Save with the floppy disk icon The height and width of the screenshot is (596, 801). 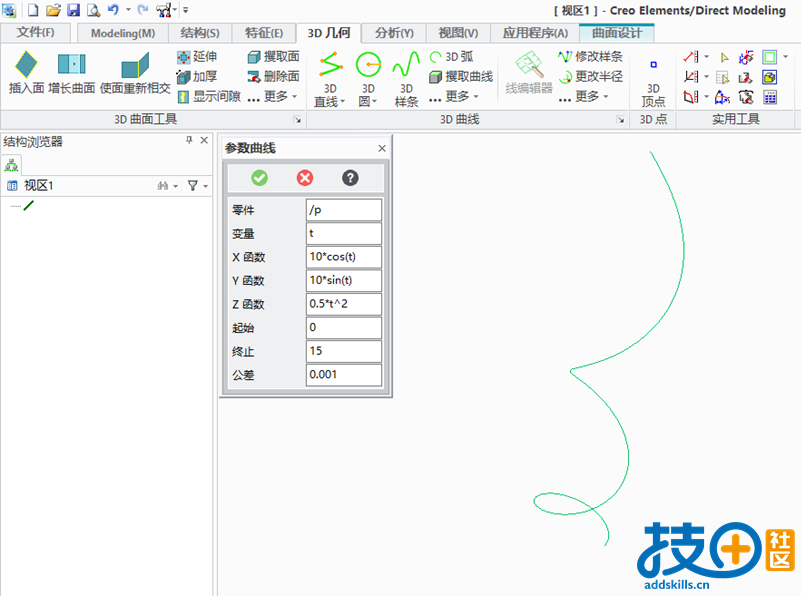[74, 10]
